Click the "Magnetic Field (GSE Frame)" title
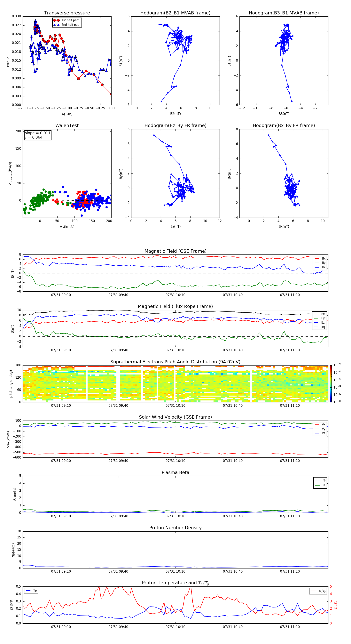351x644 pixels. pyautogui.click(x=175, y=251)
